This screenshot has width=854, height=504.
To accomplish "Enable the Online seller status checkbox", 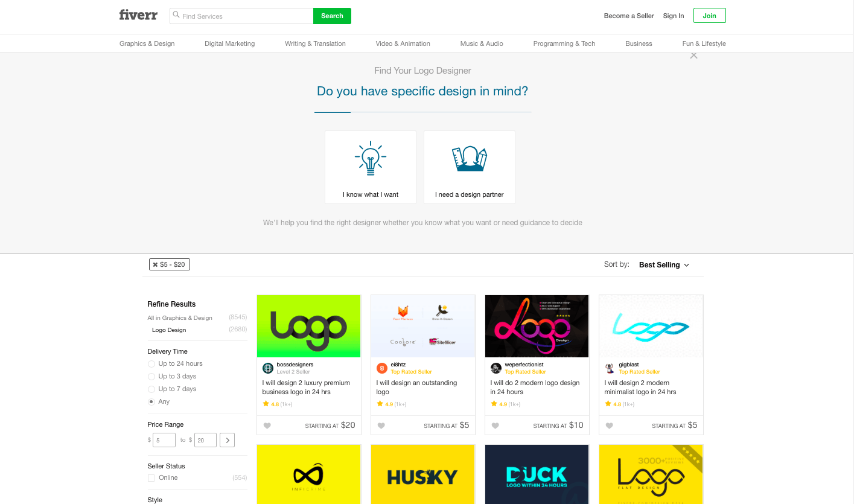I will [x=151, y=478].
